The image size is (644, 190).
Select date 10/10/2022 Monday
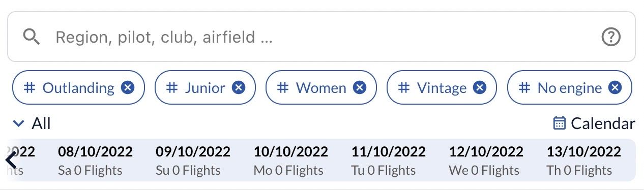[x=290, y=161]
